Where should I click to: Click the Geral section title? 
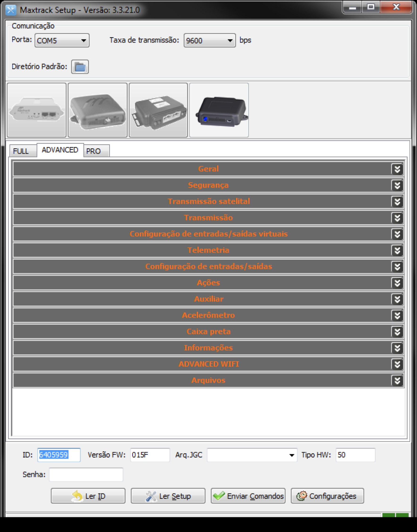click(x=208, y=169)
